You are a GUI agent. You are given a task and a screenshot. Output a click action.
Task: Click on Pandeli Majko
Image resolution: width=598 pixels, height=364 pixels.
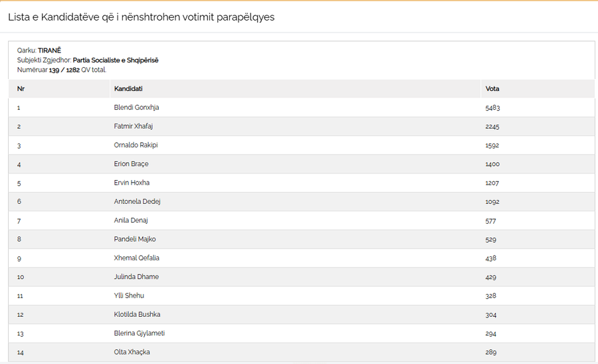pyautogui.click(x=135, y=239)
